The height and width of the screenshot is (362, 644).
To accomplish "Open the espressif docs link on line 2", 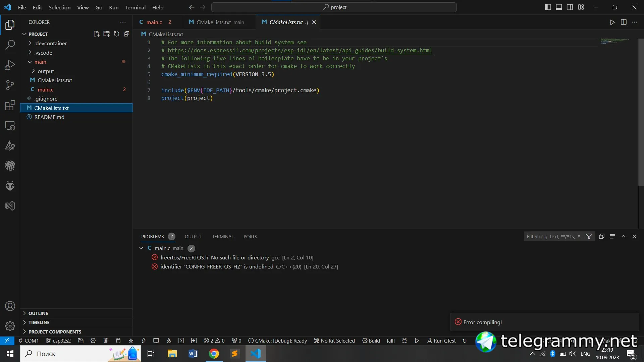I will [x=300, y=50].
